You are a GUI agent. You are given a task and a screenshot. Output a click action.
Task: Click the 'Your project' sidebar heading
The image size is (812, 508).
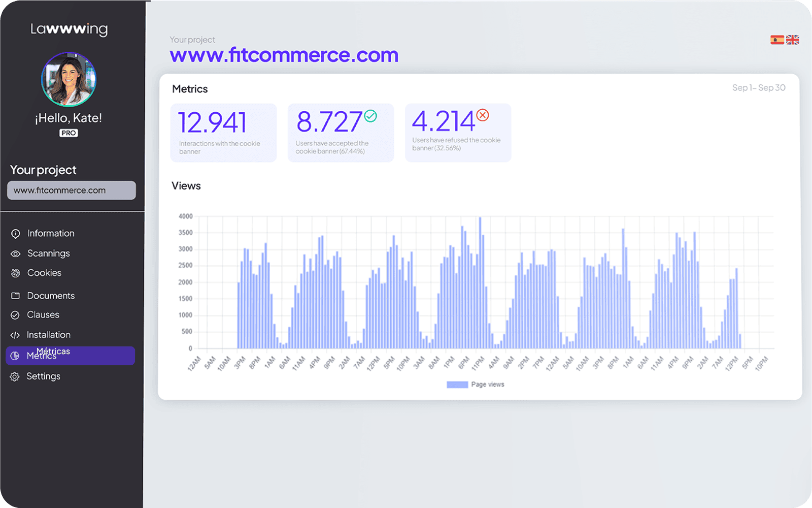coord(43,170)
